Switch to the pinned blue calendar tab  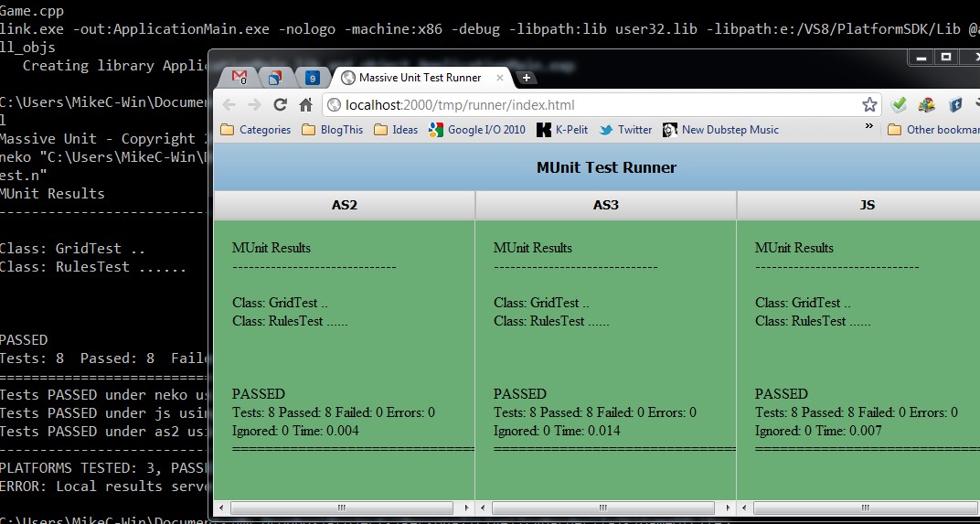pyautogui.click(x=313, y=78)
